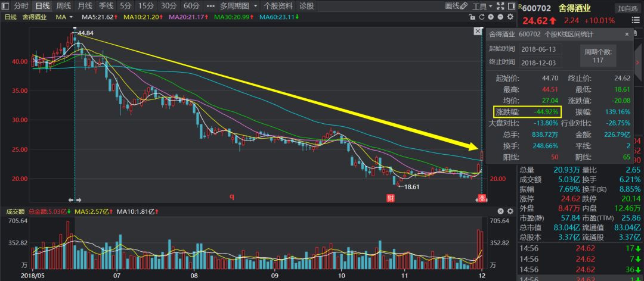This screenshot has width=644, height=281.
Task: Zoom in the K-line chart with plus icon
Action: point(491,17)
